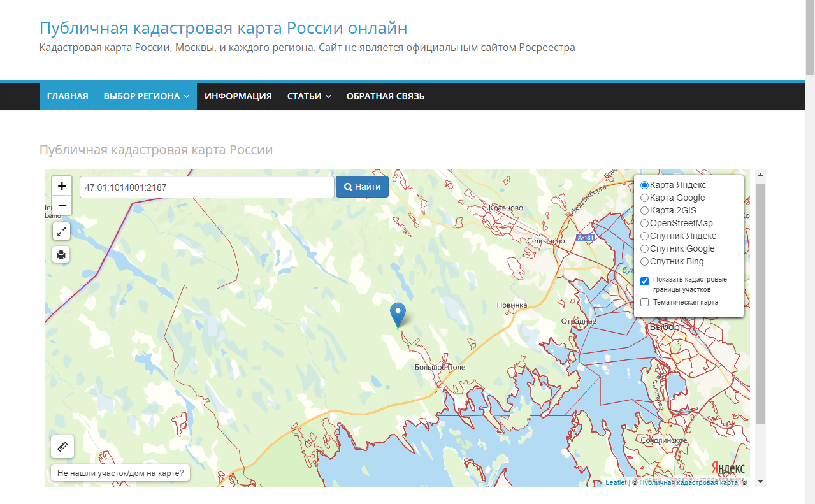Choose OpenStreetMap base layer
Viewport: 815px width, 504px height.
pyautogui.click(x=644, y=223)
